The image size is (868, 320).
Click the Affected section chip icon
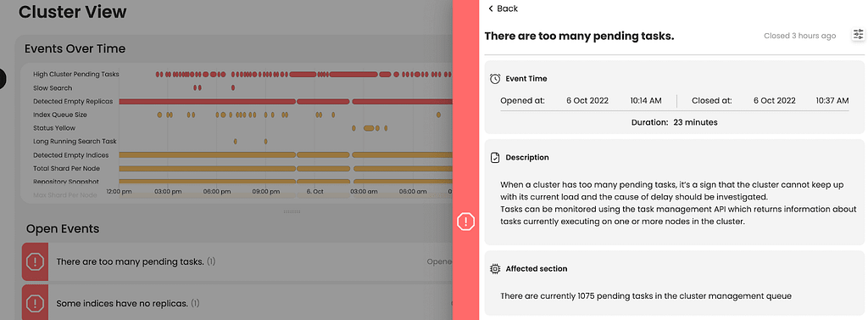[495, 269]
